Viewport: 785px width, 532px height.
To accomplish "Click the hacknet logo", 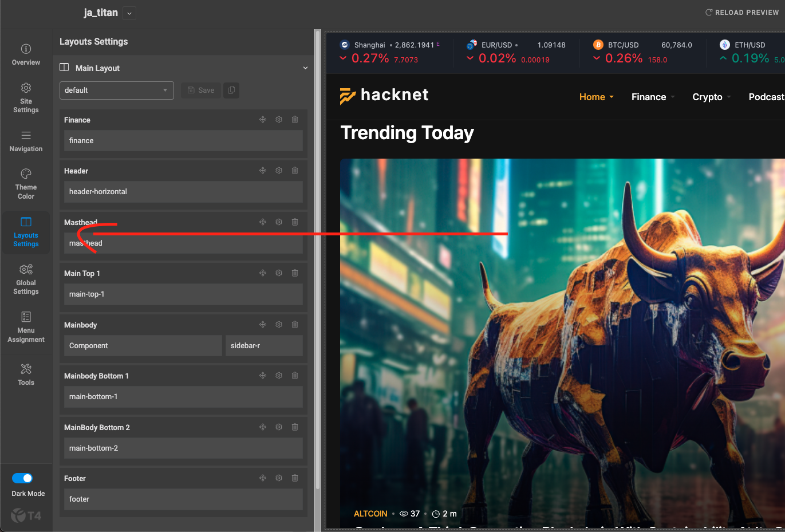I will coord(384,96).
